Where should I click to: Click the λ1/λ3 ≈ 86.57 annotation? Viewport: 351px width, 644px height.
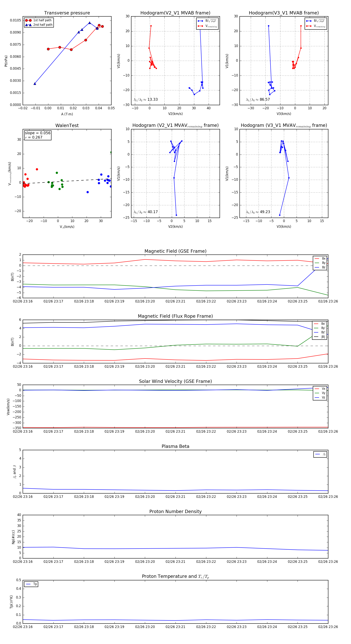coord(258,100)
